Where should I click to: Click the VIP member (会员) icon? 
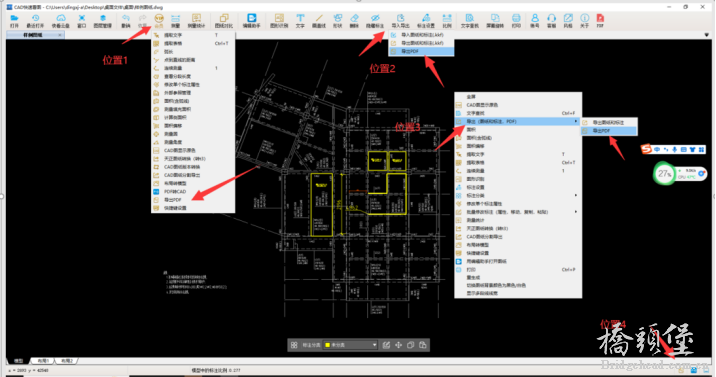click(159, 21)
